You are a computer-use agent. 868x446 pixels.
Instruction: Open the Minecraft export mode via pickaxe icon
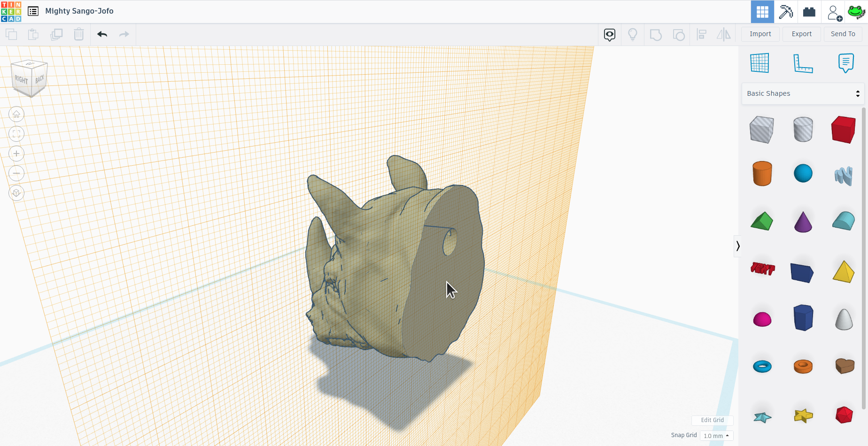pos(786,11)
